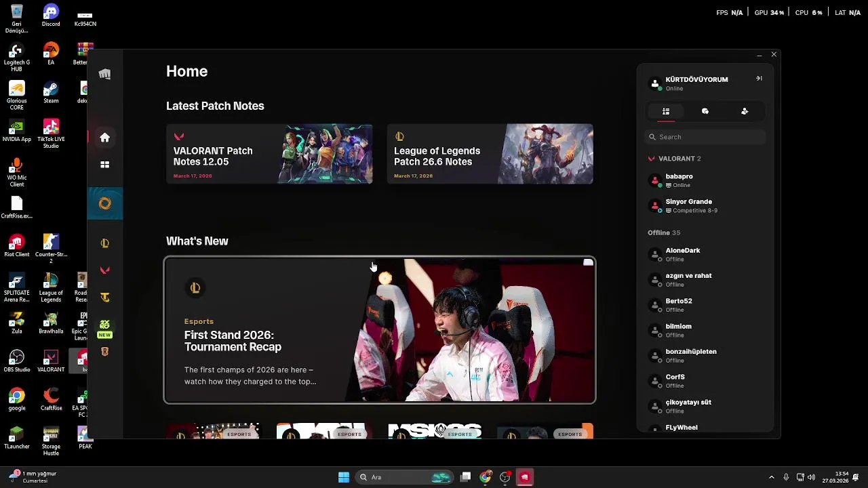Image resolution: width=868 pixels, height=488 pixels.
Task: Select the orange ring game tile
Action: click(x=105, y=203)
